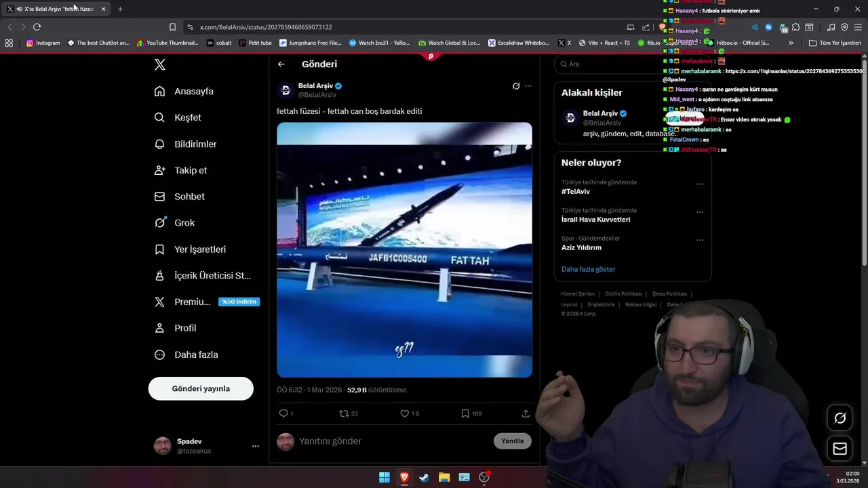Open more options for İsrail Hava Kuvvetleri
The image size is (868, 488).
coord(700,211)
